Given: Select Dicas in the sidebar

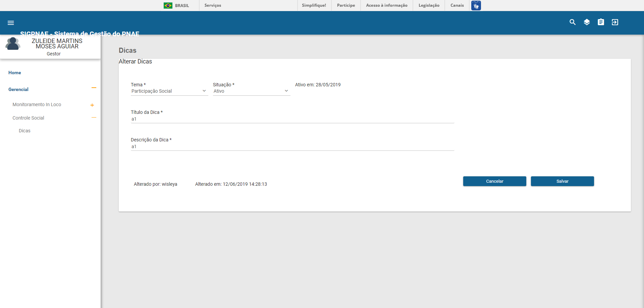Looking at the screenshot, I should (24, 131).
